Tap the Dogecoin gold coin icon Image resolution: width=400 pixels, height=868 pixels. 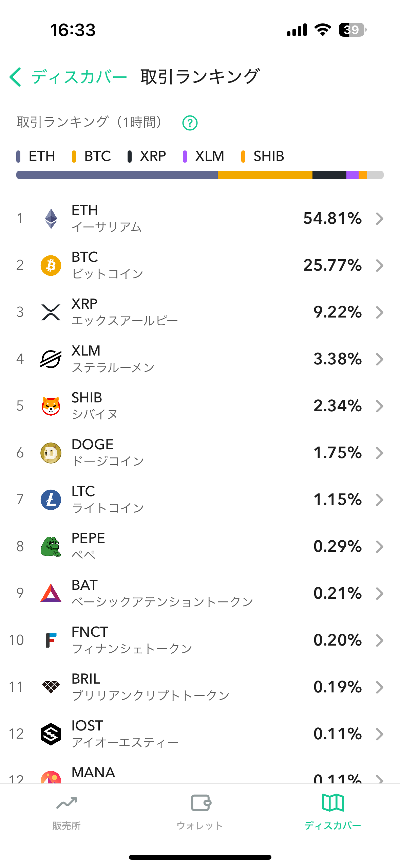point(51,453)
